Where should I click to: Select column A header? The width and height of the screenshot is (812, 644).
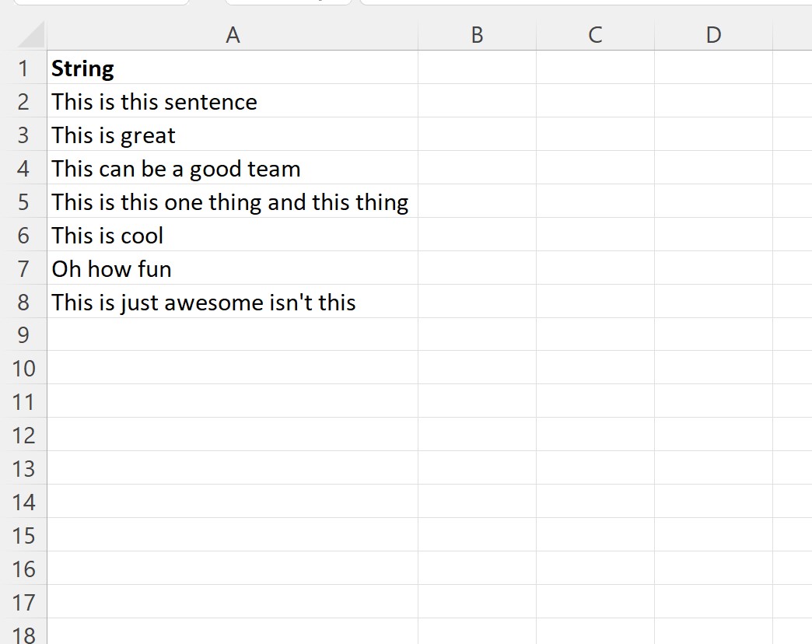[x=233, y=35]
